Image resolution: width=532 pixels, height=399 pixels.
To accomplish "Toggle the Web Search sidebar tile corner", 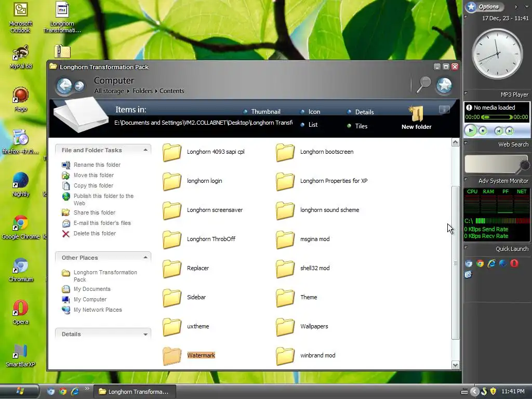I will tap(466, 143).
